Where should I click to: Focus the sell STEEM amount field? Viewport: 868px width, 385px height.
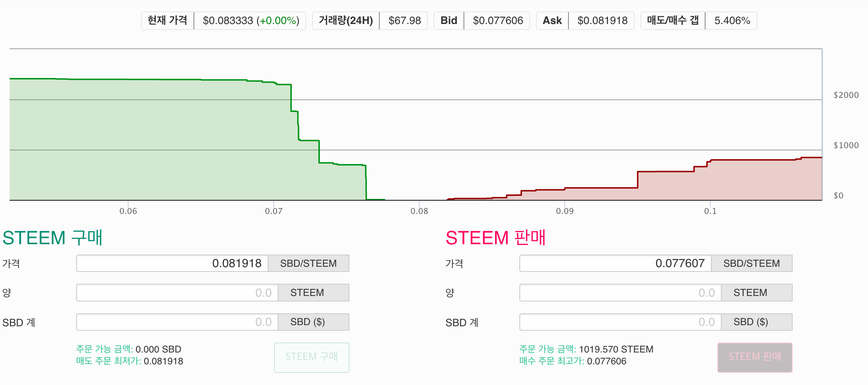621,293
